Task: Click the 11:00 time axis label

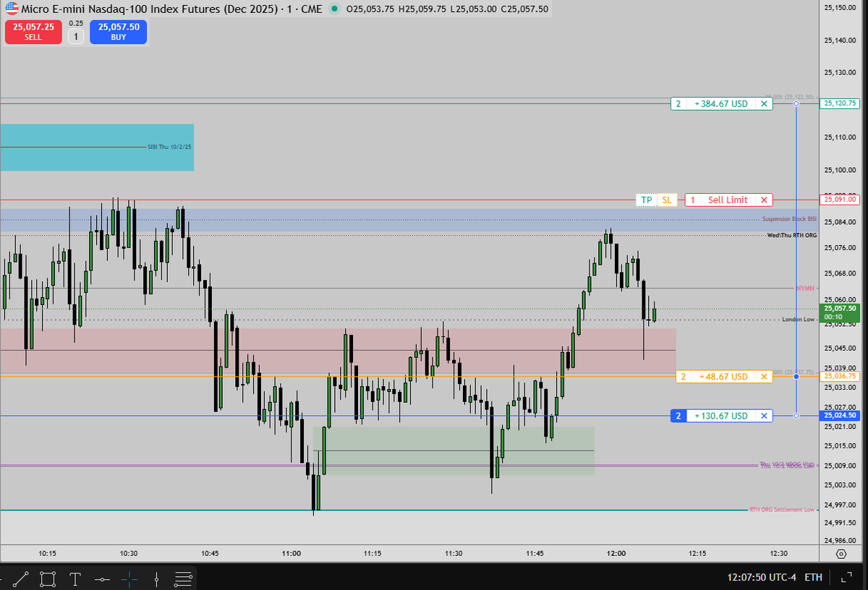Action: (x=292, y=554)
